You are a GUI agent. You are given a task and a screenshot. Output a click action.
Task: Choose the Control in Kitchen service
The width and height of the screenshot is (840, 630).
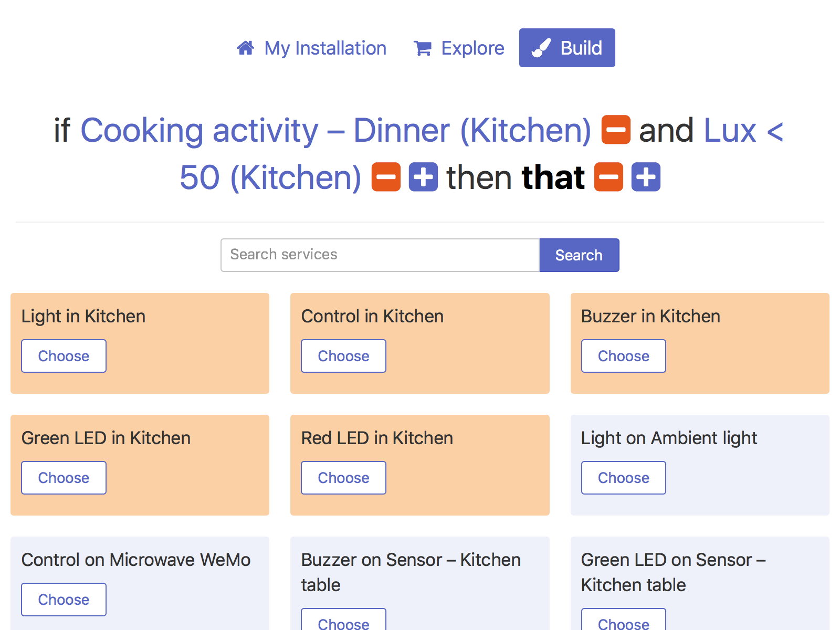[343, 356]
